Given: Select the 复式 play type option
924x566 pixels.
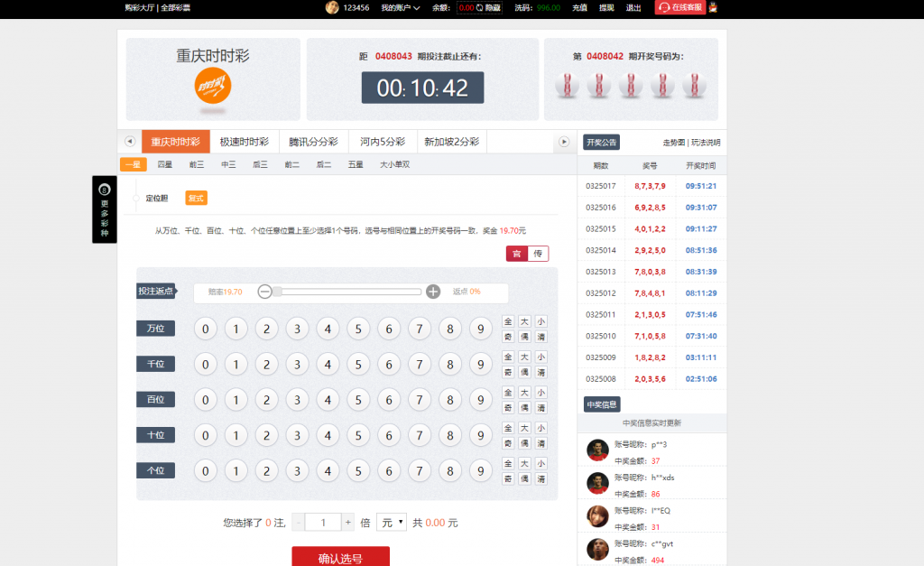Looking at the screenshot, I should [x=196, y=198].
